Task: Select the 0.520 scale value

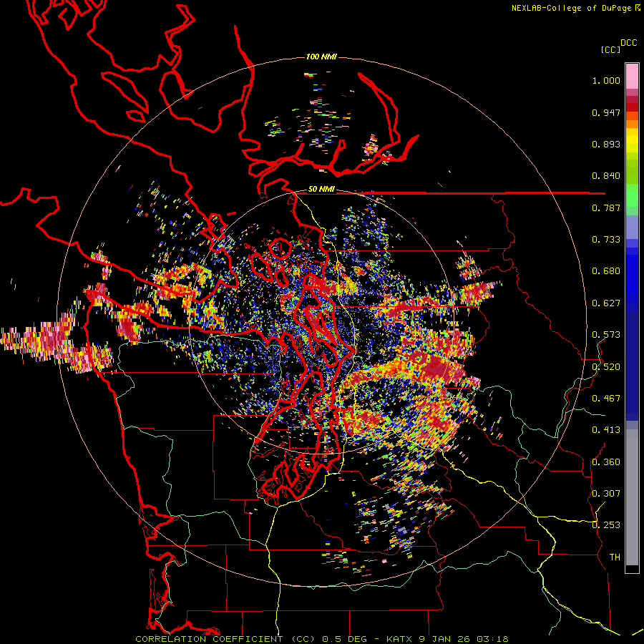Action: [606, 366]
